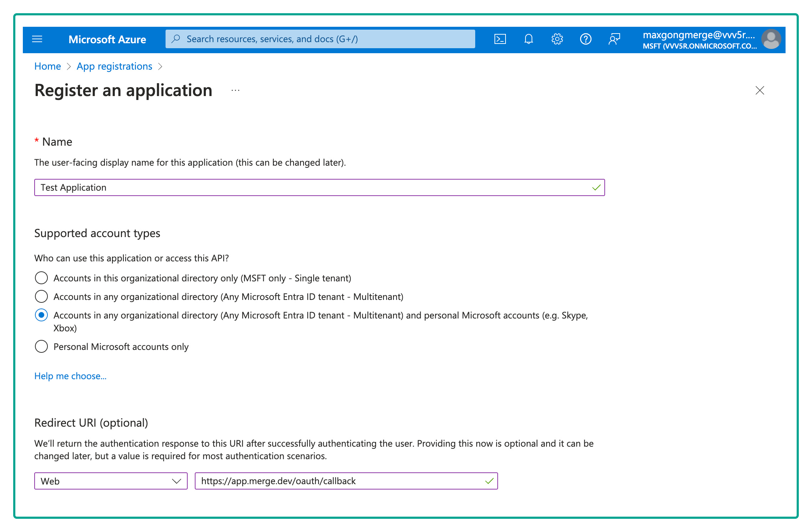The image size is (812, 532).
Task: Open portal settings gear
Action: (557, 39)
